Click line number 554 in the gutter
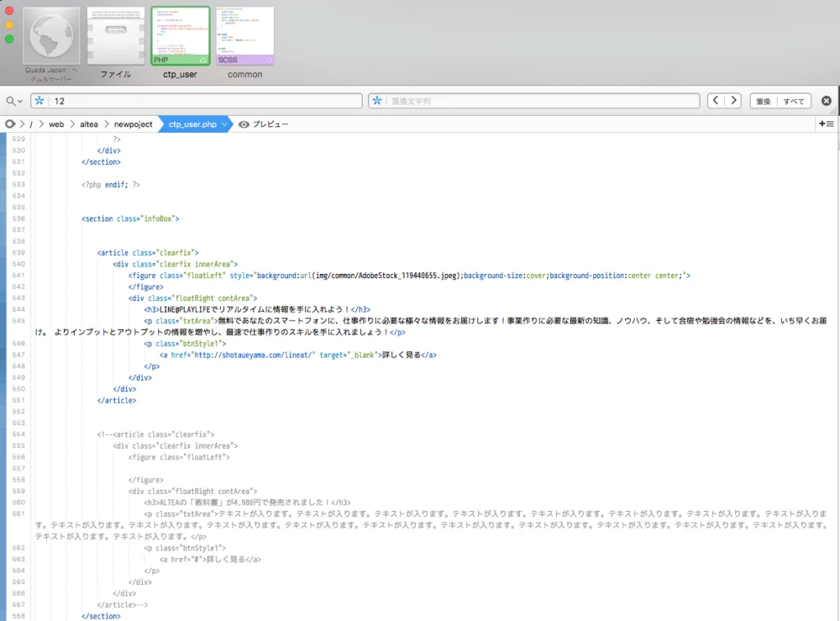 (19, 435)
